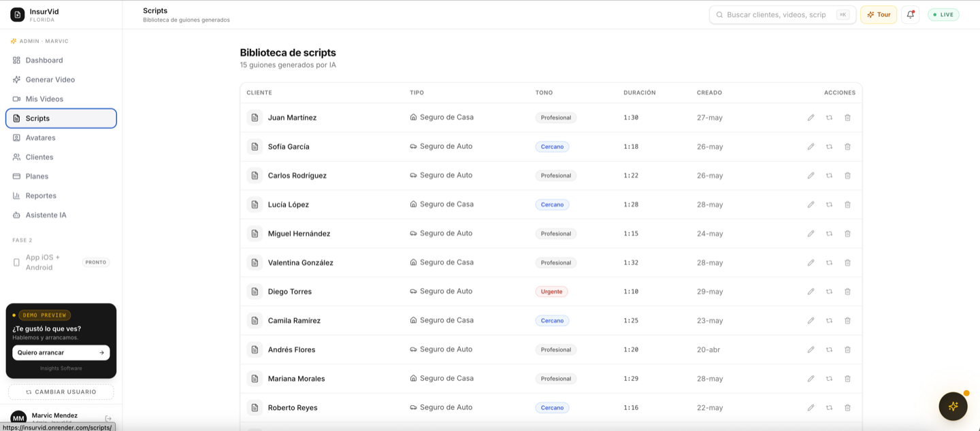The height and width of the screenshot is (431, 980).
Task: Focus the Buscar clientes search field
Action: point(782,14)
